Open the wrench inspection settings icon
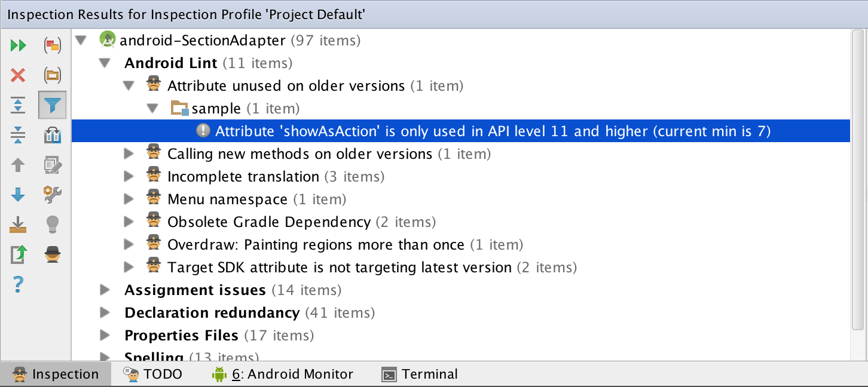This screenshot has height=387, width=868. tap(53, 195)
